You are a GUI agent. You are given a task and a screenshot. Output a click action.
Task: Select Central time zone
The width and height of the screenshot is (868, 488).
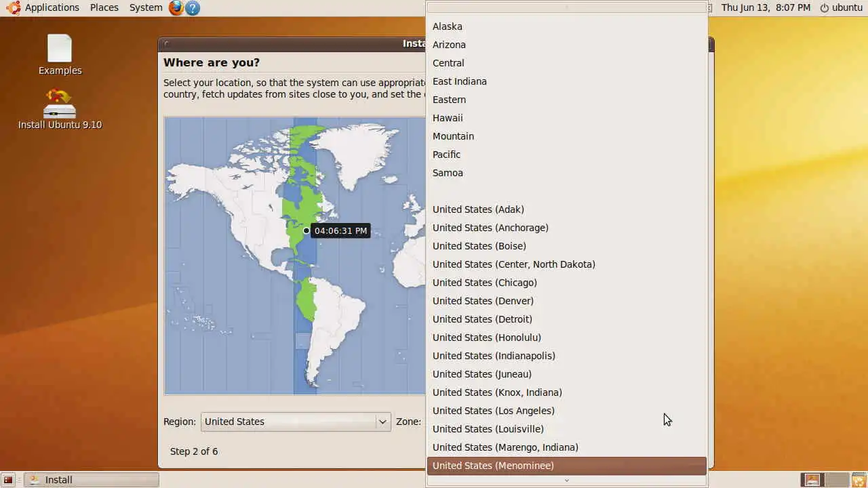tap(566, 63)
